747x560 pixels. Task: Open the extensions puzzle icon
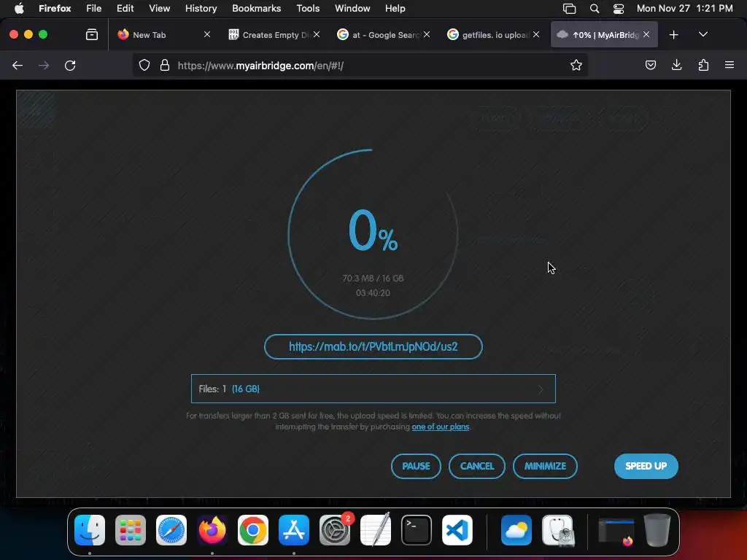coord(703,65)
